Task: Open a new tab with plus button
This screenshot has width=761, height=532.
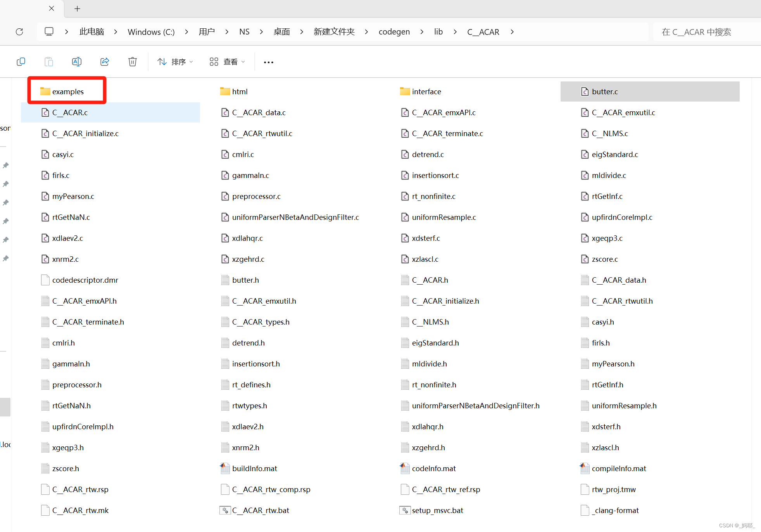Action: [77, 9]
